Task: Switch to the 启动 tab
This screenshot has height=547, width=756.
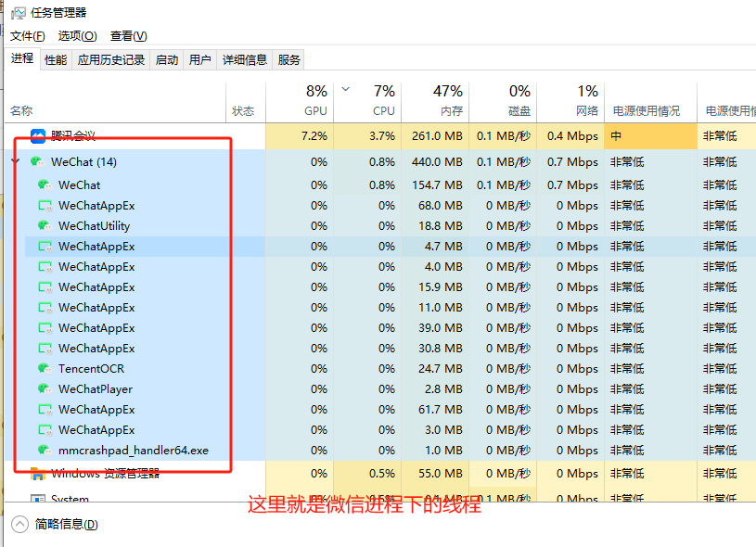Action: (x=167, y=59)
